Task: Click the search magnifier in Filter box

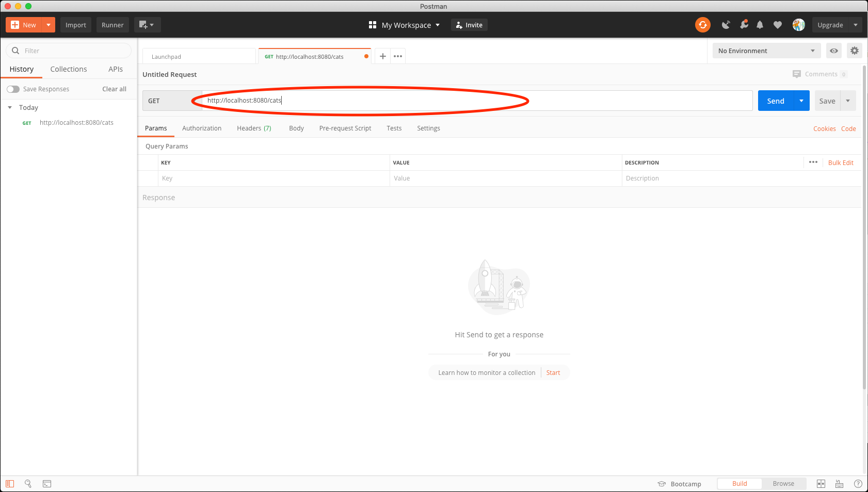Action: click(x=15, y=51)
